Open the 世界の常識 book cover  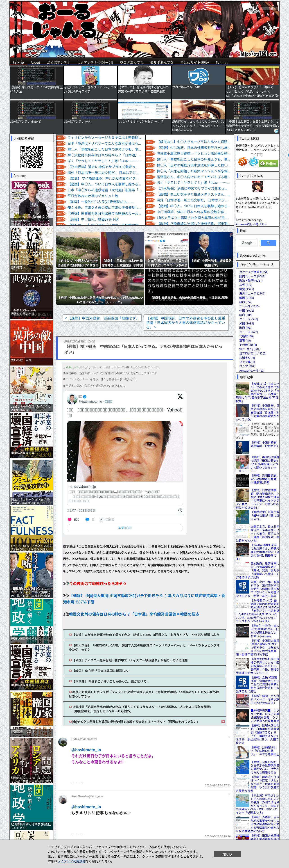(x=32, y=297)
